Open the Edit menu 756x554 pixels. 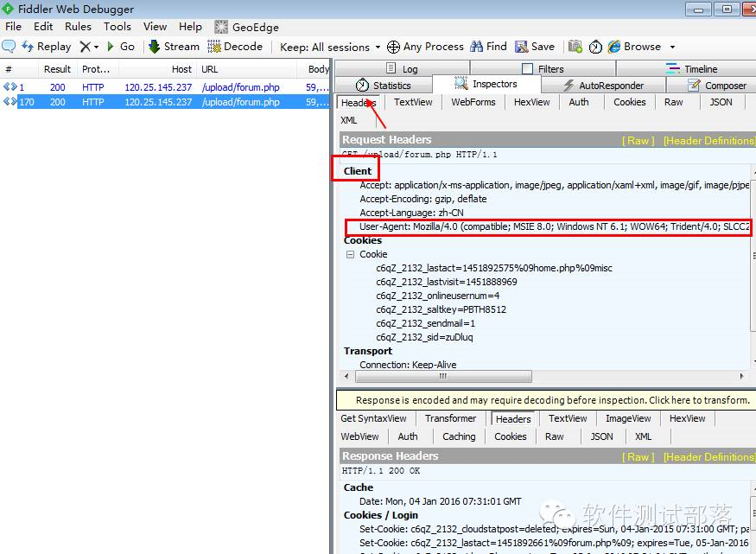pyautogui.click(x=43, y=27)
